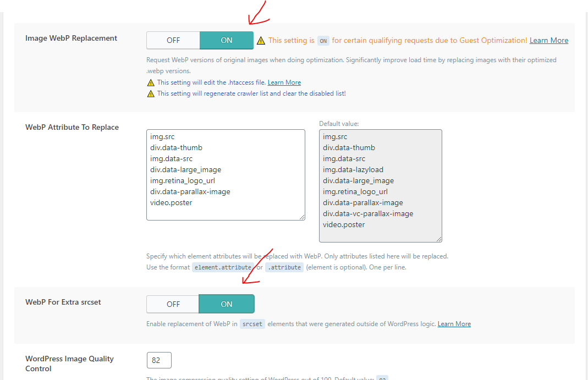
Task: Enable ON for WebP For Extra srcset
Action: 227,304
